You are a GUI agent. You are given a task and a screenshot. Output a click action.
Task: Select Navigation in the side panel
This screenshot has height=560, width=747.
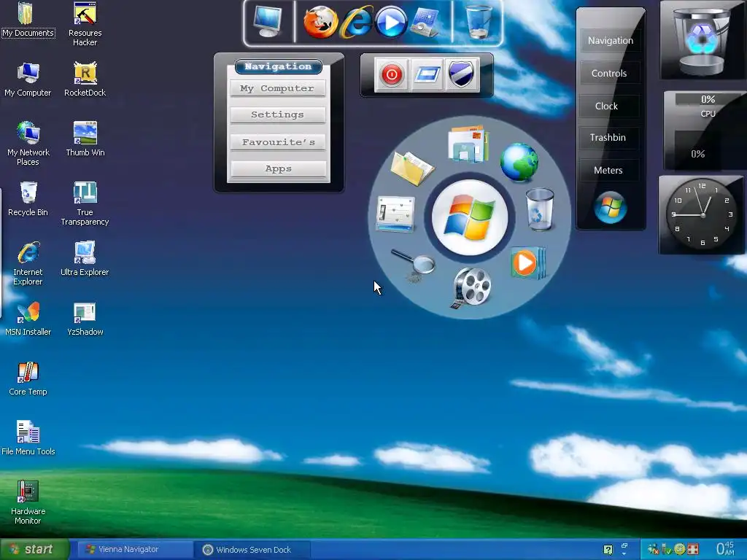pos(611,41)
